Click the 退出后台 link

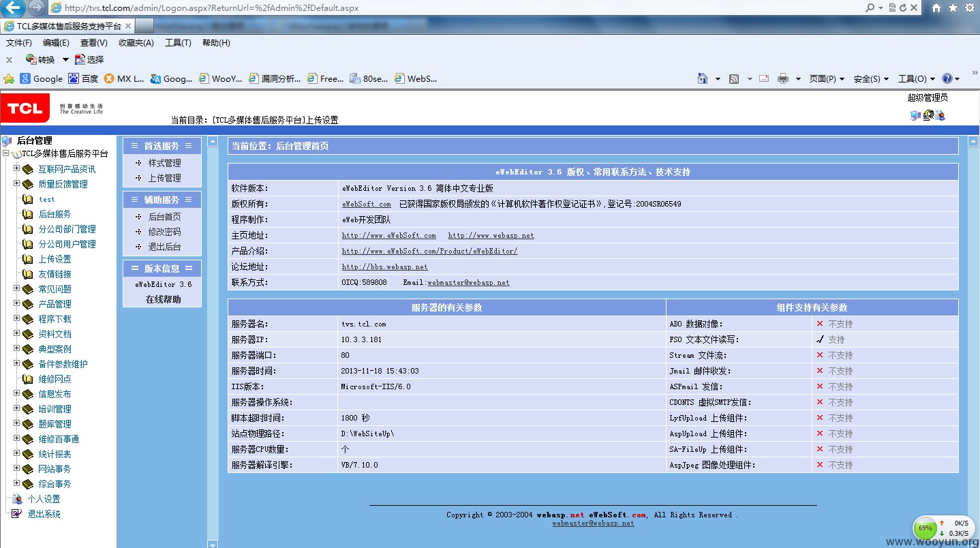coord(165,247)
